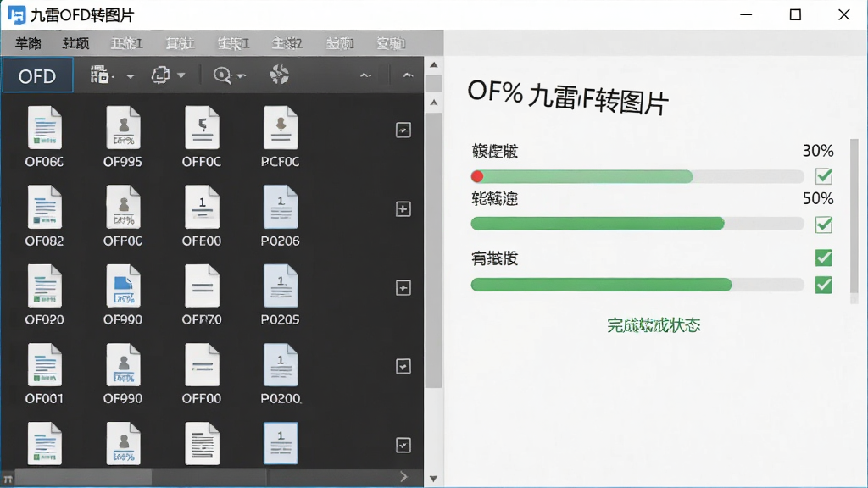Click the pinwheel convert icon
Image resolution: width=868 pixels, height=488 pixels.
pyautogui.click(x=279, y=75)
